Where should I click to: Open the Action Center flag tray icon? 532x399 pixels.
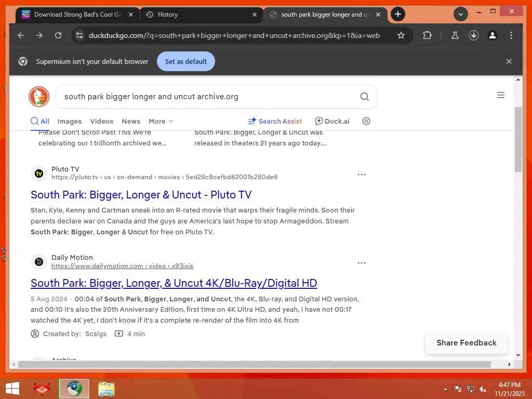coord(458,389)
